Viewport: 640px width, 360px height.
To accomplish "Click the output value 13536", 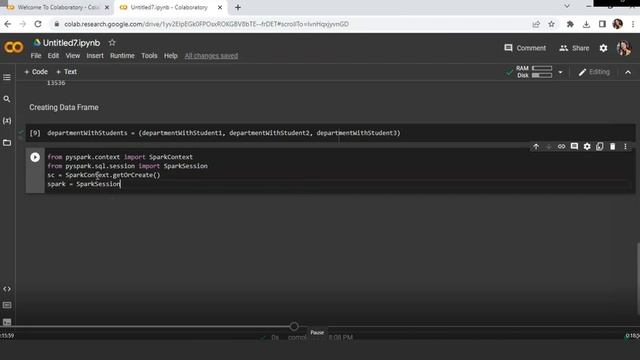I will coord(56,83).
